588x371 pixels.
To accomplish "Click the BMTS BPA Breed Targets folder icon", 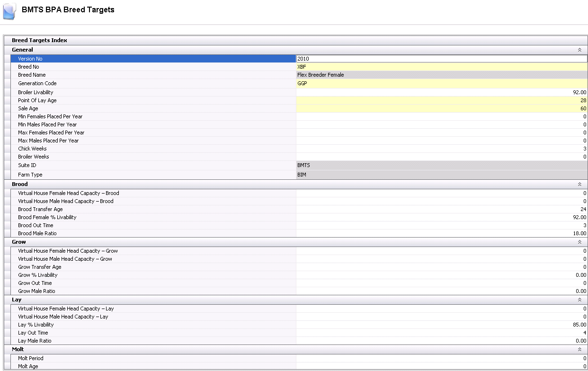I will [9, 11].
